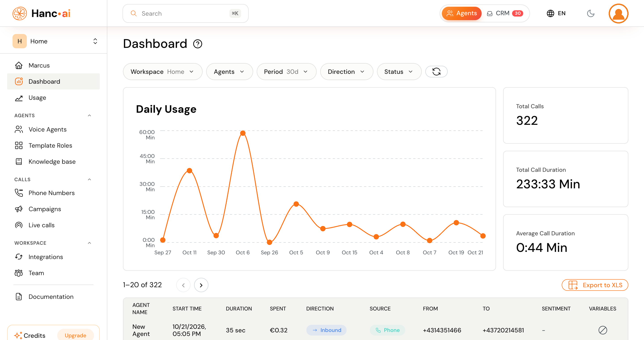Open the Dashboard help question-mark icon
This screenshot has width=644, height=340.
coord(197,44)
